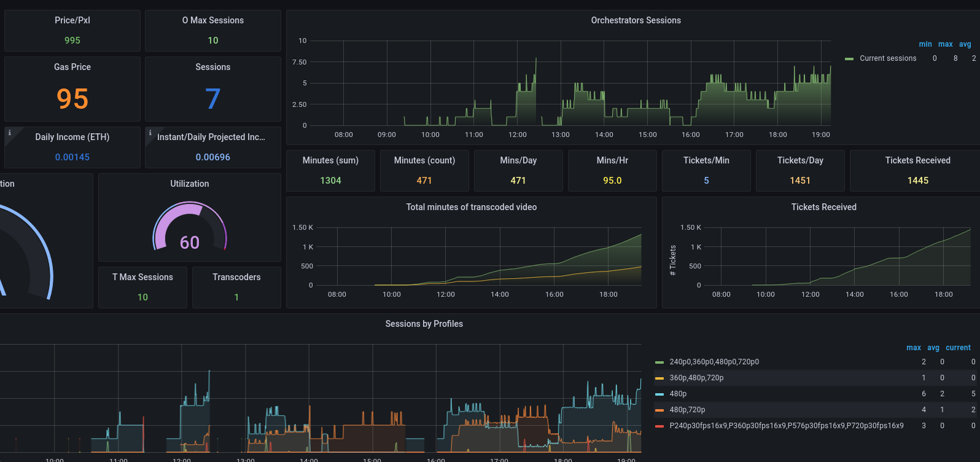This screenshot has width=980, height=462.
Task: Sort Orchestrators legend by avg column
Action: point(965,44)
